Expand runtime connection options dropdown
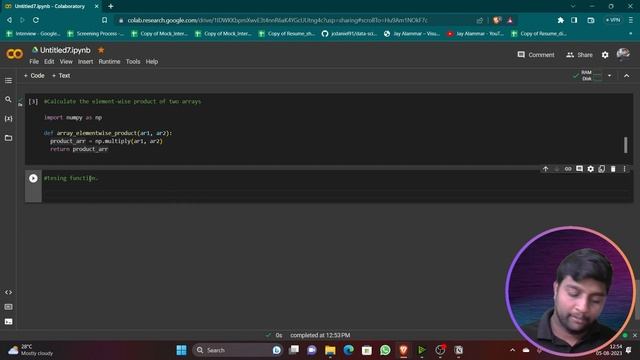This screenshot has width=640, height=360. point(609,76)
